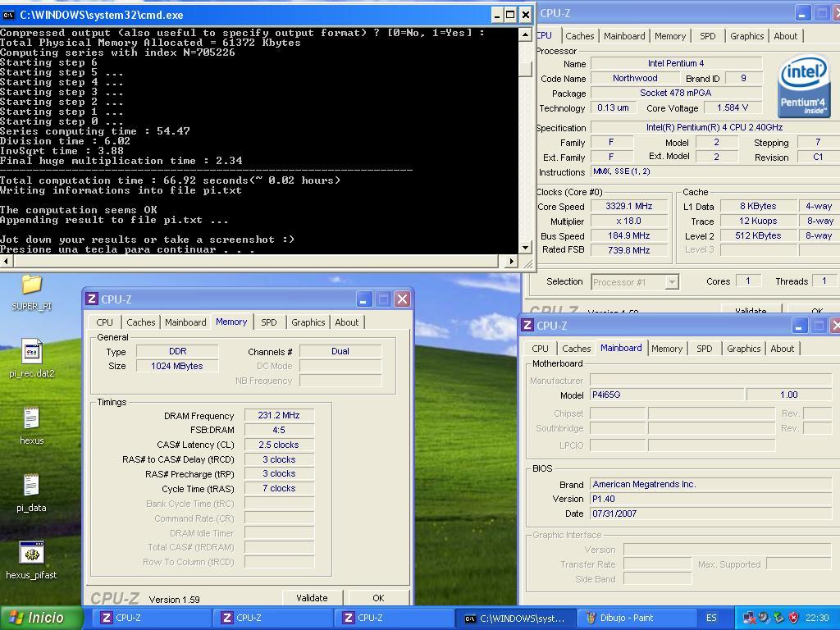Activate cmd.exe window from taskbar

(x=514, y=618)
